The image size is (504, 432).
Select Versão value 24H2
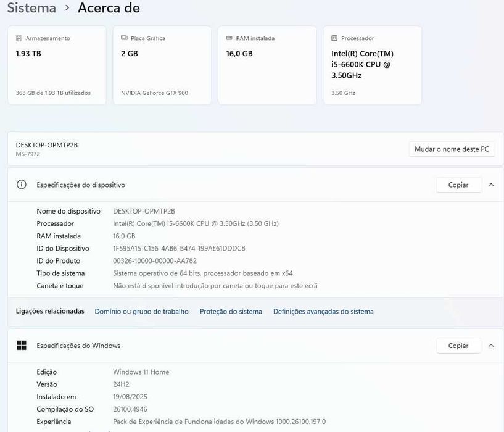pos(121,384)
